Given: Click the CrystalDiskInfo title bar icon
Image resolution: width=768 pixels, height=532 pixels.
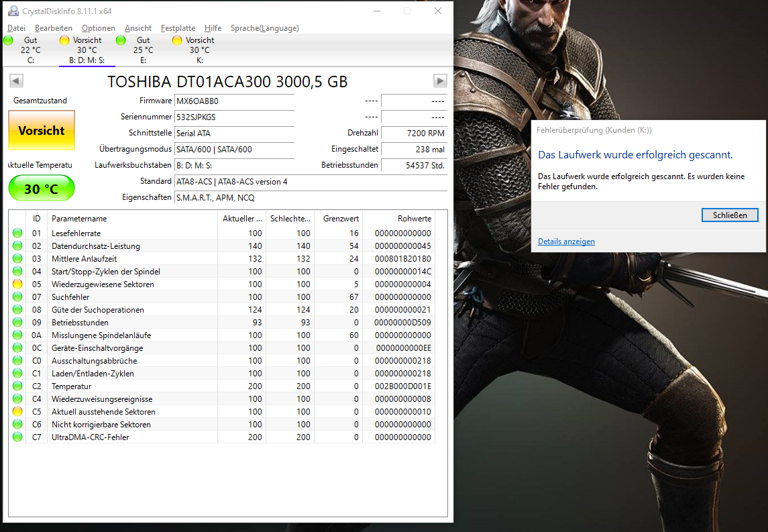Looking at the screenshot, I should pos(13,11).
